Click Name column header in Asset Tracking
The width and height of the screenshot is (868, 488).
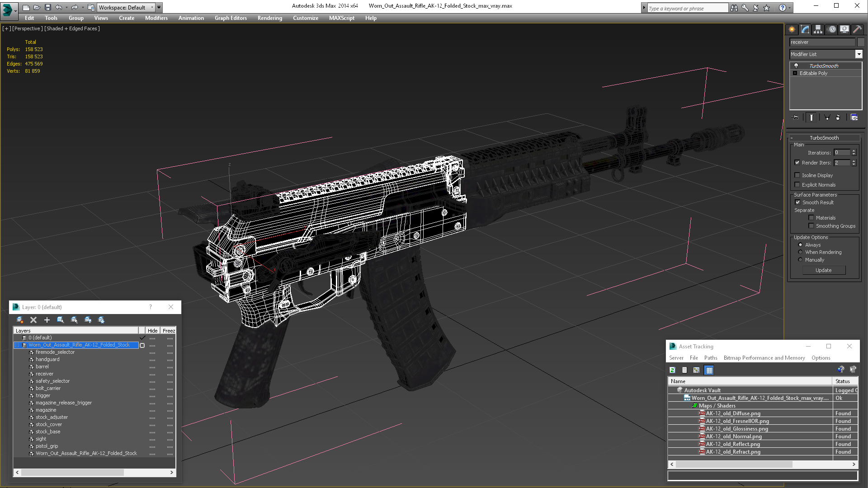click(x=750, y=381)
